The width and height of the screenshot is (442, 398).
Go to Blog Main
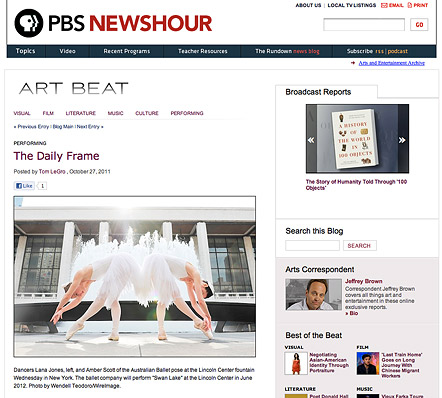pyautogui.click(x=63, y=127)
